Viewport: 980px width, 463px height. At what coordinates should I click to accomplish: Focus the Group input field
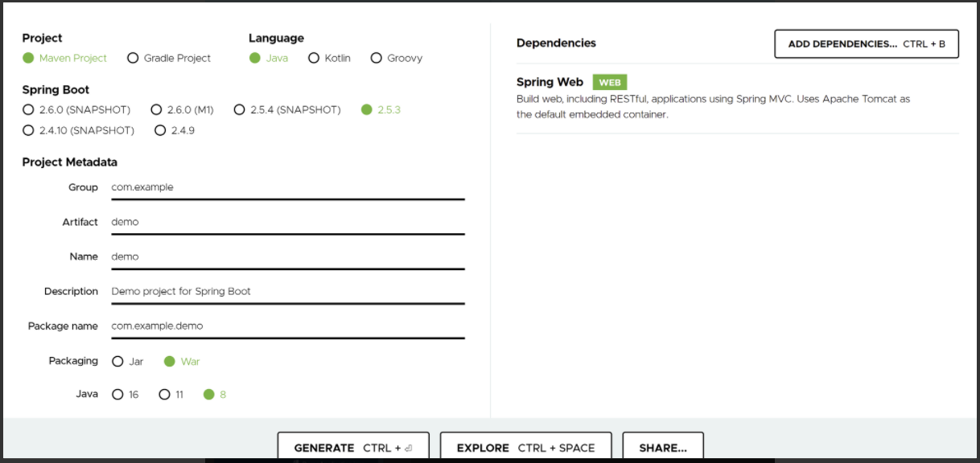[x=287, y=187]
